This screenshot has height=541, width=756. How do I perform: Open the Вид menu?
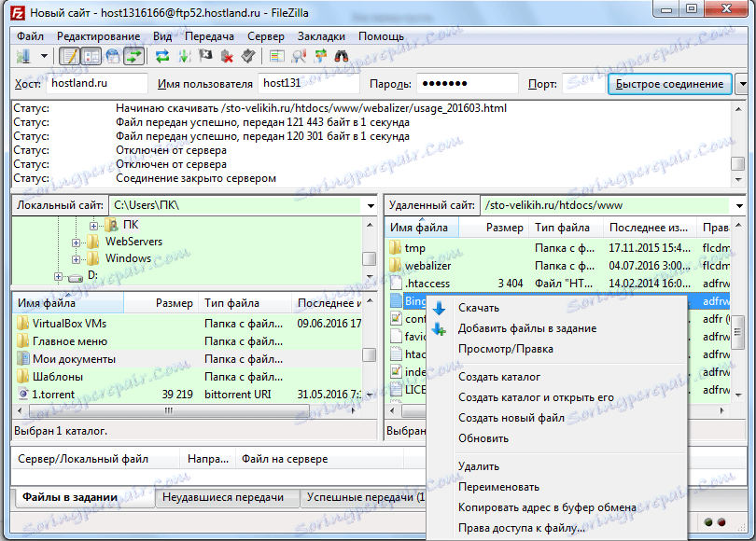click(162, 36)
